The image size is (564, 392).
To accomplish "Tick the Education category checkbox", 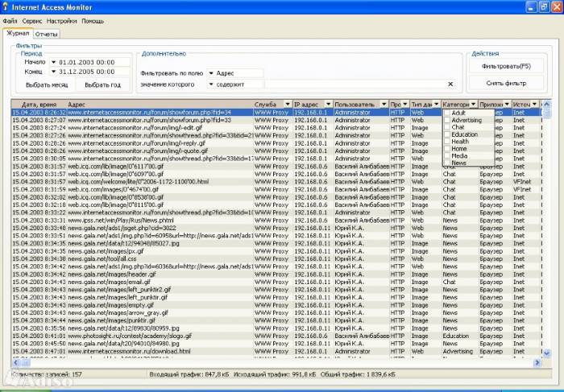I will pyautogui.click(x=447, y=134).
